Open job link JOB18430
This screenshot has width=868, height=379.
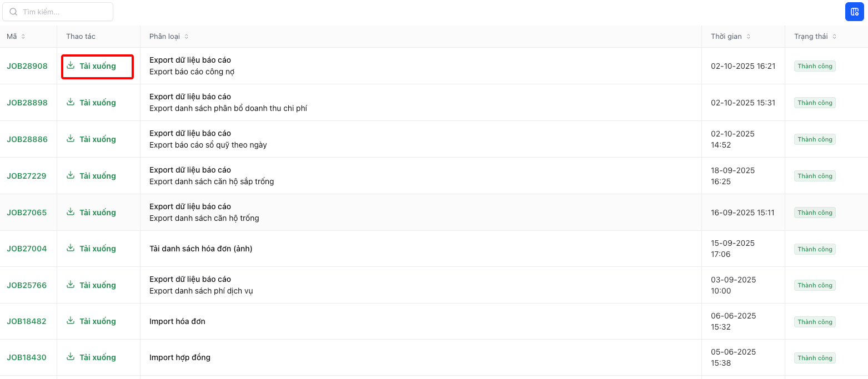point(27,357)
